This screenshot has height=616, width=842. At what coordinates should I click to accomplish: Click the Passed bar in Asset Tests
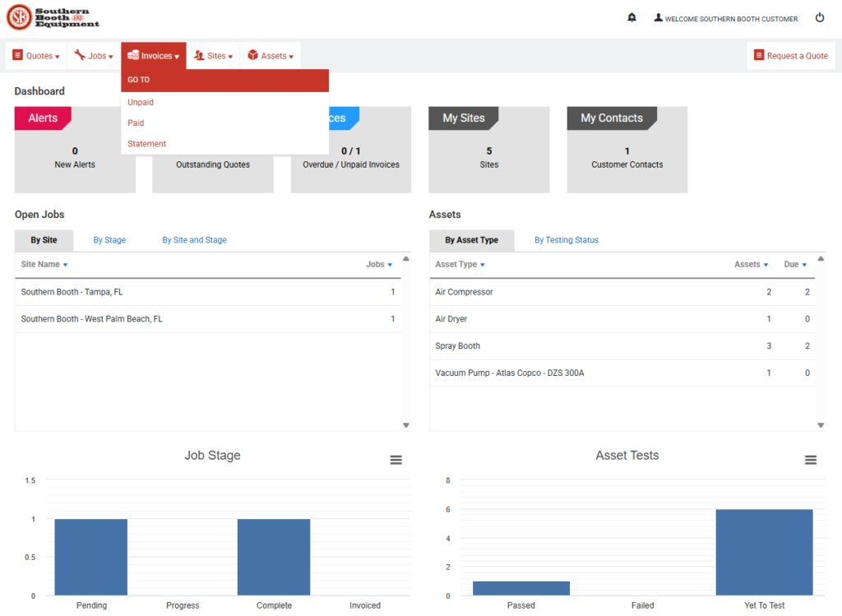click(x=520, y=588)
